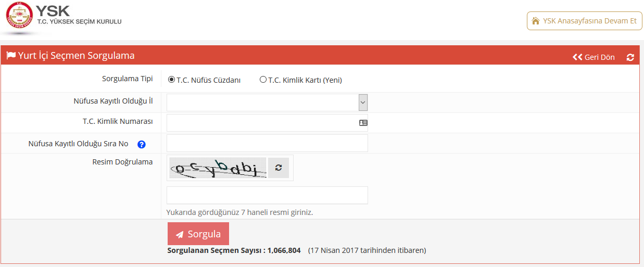
Task: Click the Sorgulanan Seçmen Sayısı text
Action: tap(234, 250)
